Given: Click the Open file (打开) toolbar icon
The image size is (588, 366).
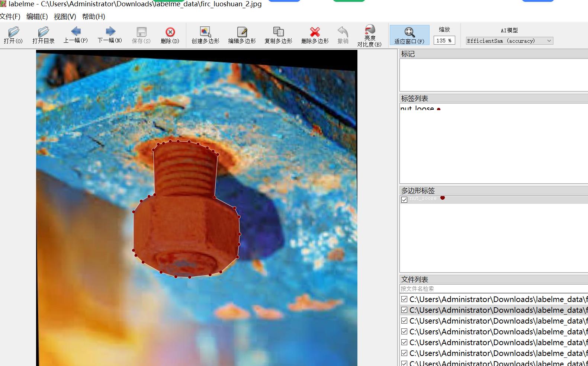Looking at the screenshot, I should [13, 35].
